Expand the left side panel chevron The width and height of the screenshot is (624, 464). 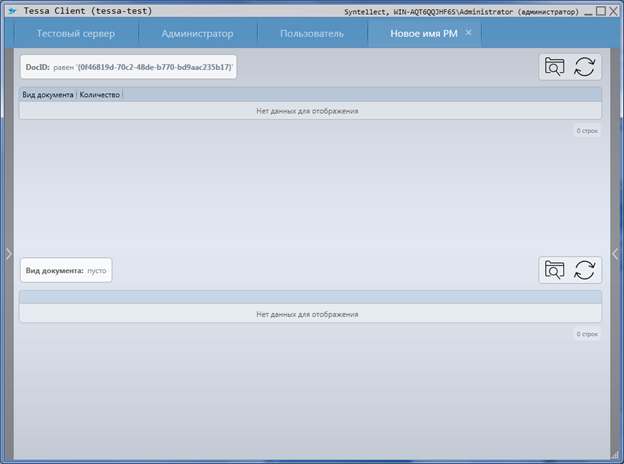7,253
